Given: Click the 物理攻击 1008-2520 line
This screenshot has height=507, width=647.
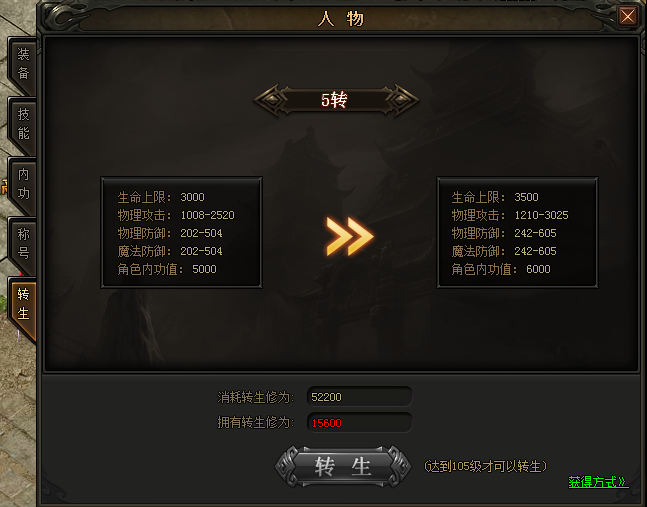Looking at the screenshot, I should coord(176,215).
